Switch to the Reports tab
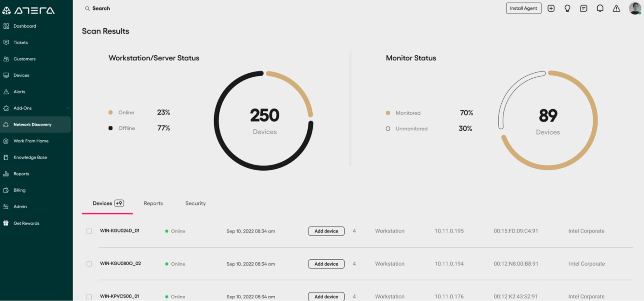This screenshot has width=644, height=301. 153,203
